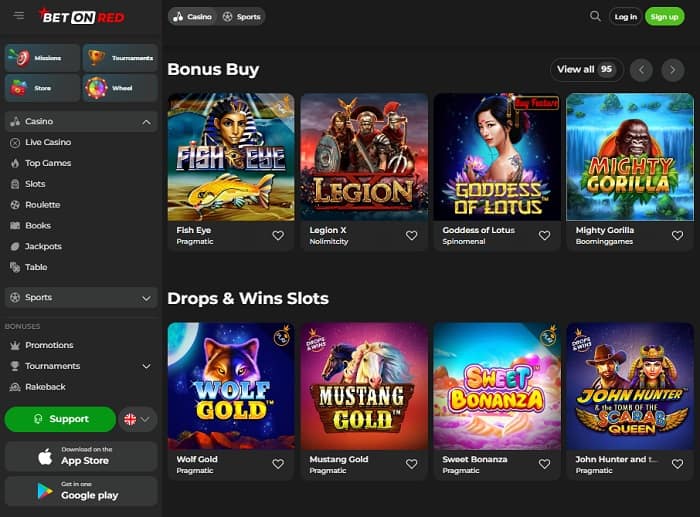The image size is (700, 517).
Task: Open the Sweet Bonanza game thumbnail
Action: point(497,386)
